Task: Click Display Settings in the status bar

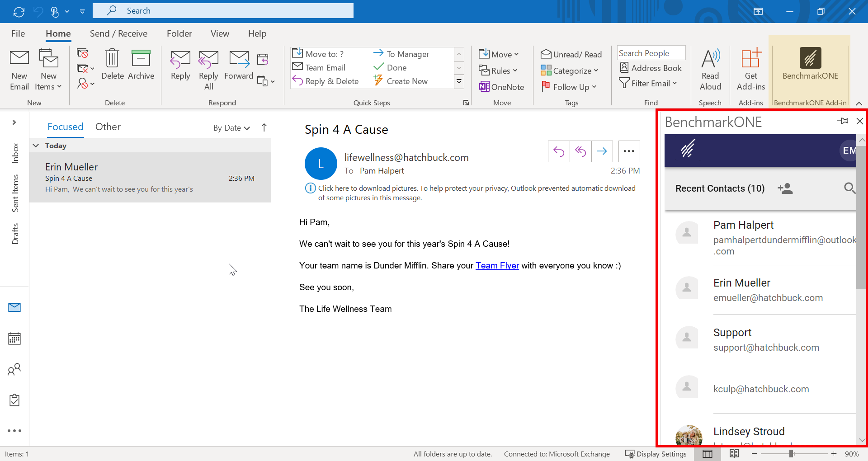Action: coord(656,454)
